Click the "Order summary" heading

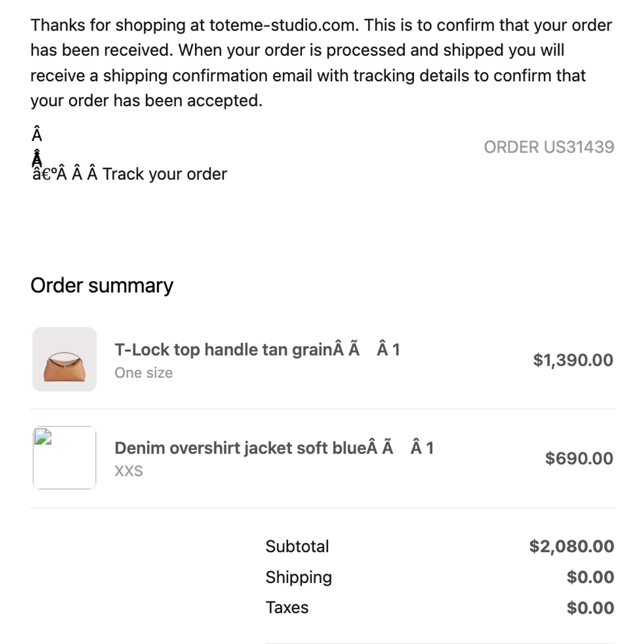point(102,286)
